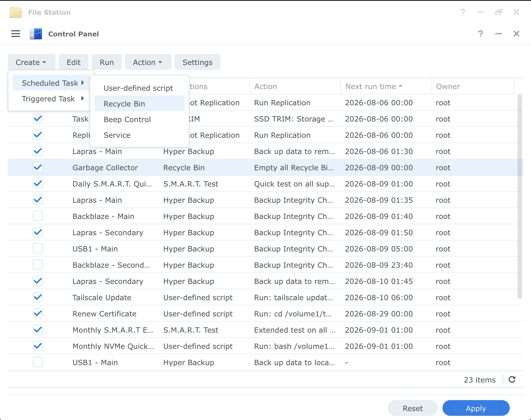Enable USB1 - Main Backup Integrity Check checkbox
The width and height of the screenshot is (531, 420).
coord(38,249)
